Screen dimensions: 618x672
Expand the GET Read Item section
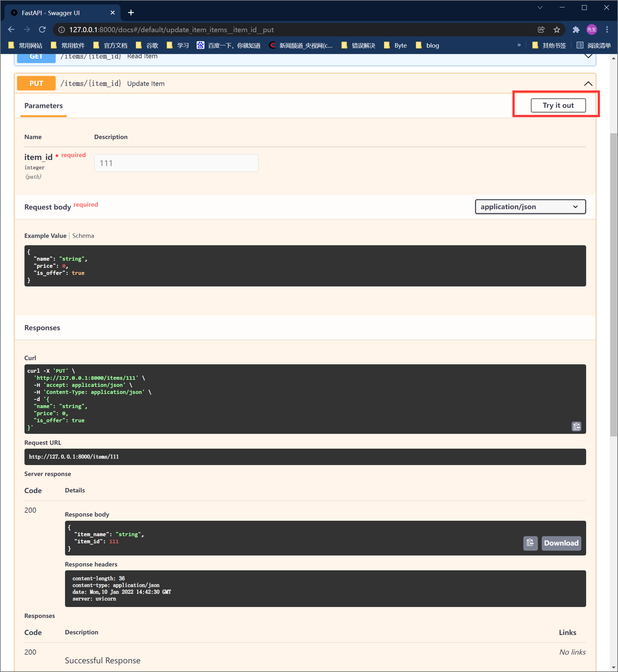click(x=588, y=56)
